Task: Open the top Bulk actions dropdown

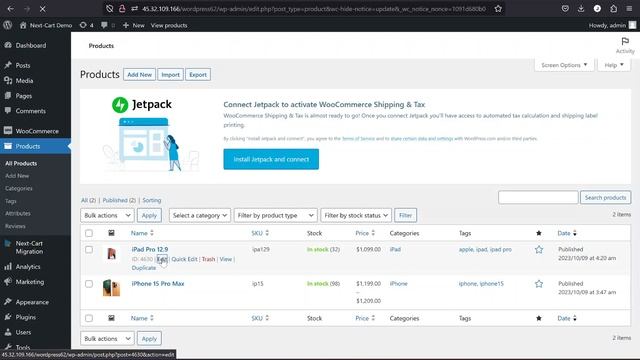Action: click(x=107, y=215)
